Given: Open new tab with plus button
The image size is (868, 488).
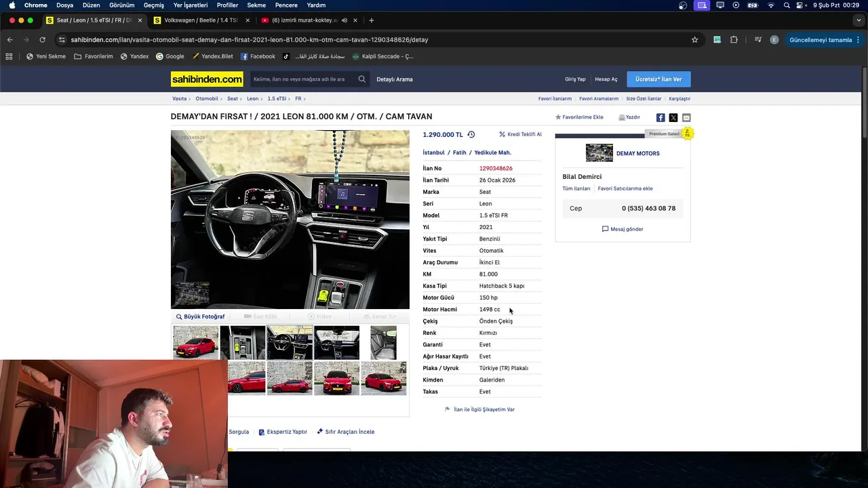Looking at the screenshot, I should pyautogui.click(x=372, y=20).
